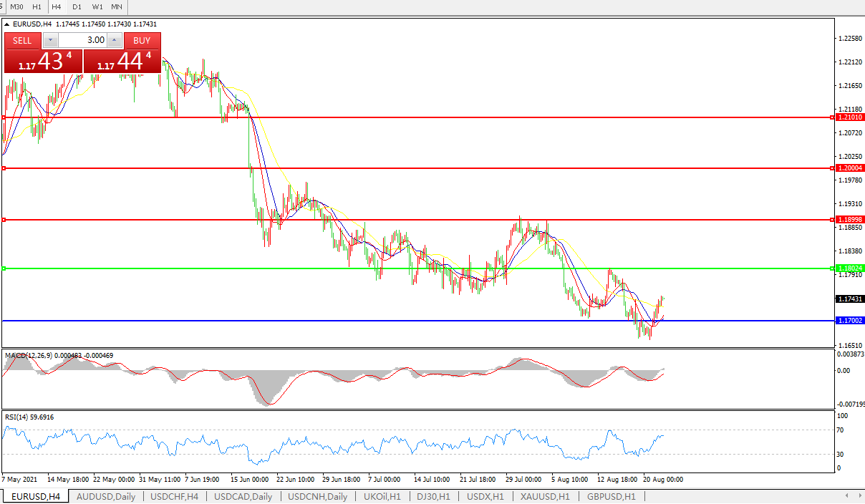Decrease lot volume with the down arrow
This screenshot has height=504, width=865.
click(x=50, y=40)
